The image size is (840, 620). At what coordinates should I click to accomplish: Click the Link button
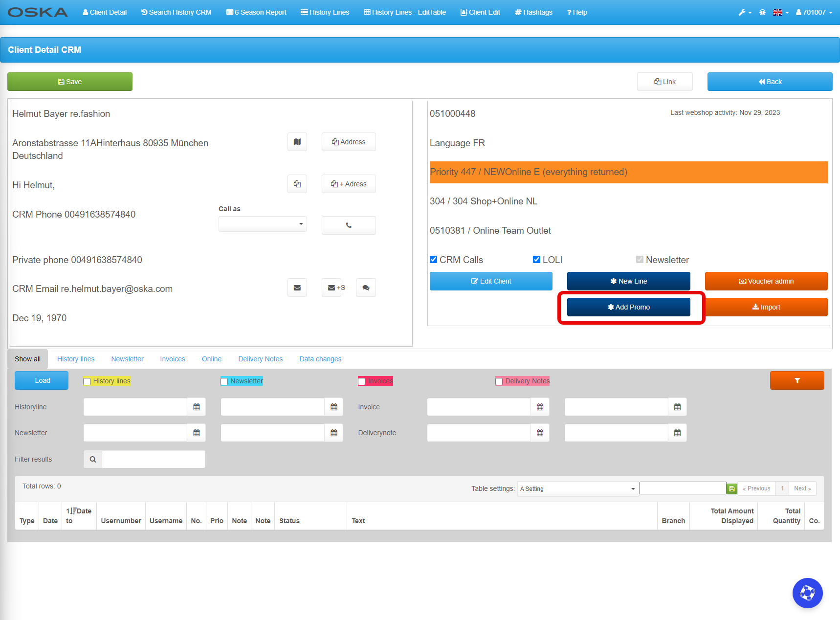(x=665, y=82)
